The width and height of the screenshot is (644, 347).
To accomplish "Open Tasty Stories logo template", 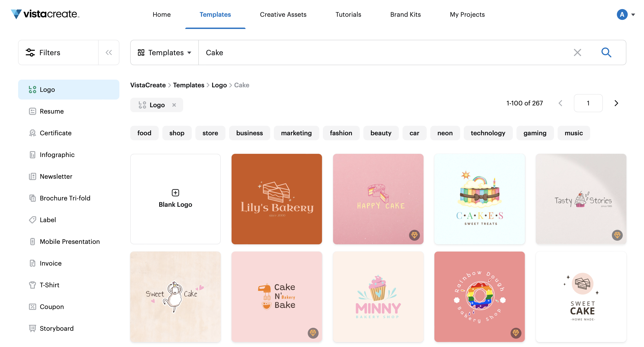I will click(581, 199).
